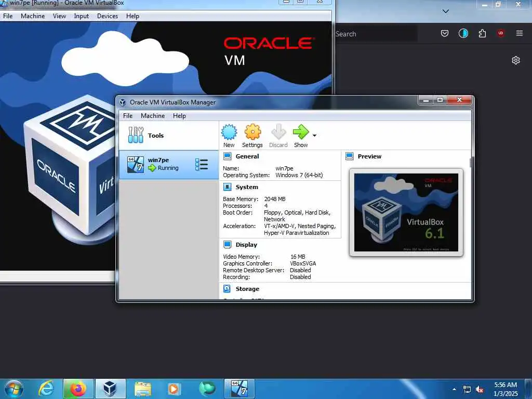Click the green Show arrow icon

[301, 132]
